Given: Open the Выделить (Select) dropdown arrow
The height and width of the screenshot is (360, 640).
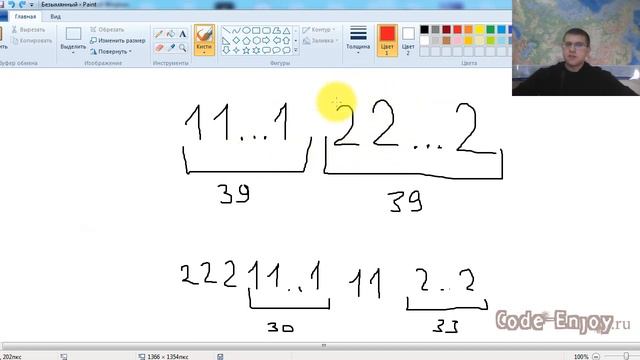Looking at the screenshot, I should tap(73, 53).
